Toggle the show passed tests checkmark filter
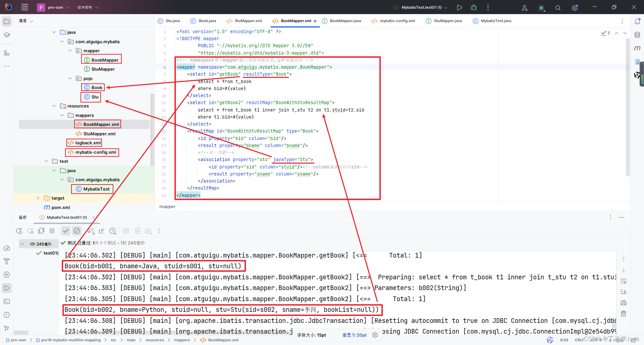Image resolution: width=644 pixels, height=345 pixels. (66, 231)
